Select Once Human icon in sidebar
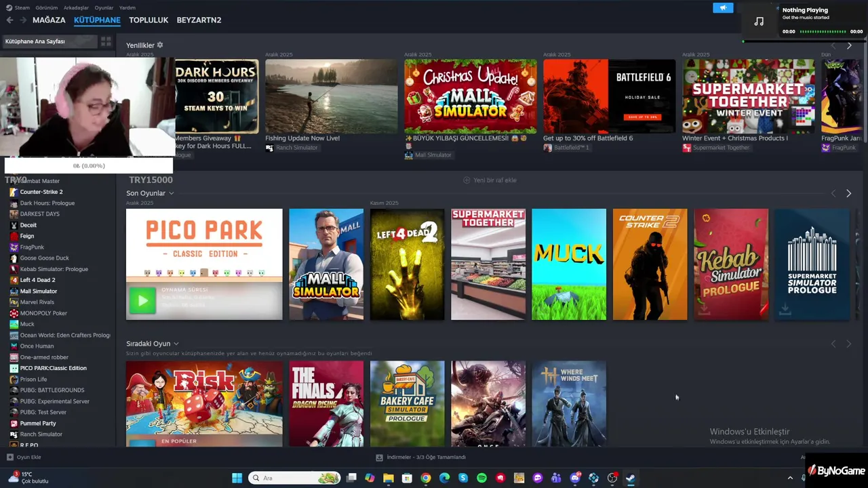 point(14,346)
